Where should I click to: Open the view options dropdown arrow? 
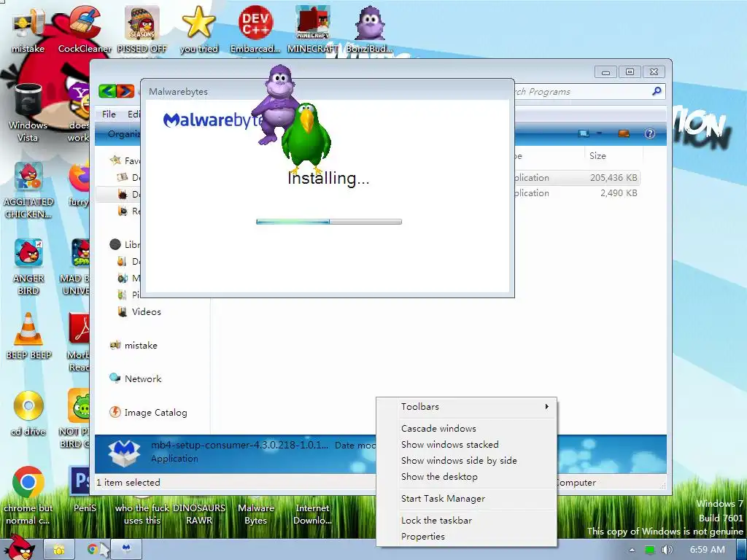600,133
